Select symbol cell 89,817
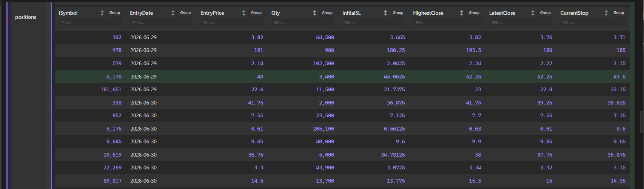The image size is (644, 189). click(x=112, y=181)
